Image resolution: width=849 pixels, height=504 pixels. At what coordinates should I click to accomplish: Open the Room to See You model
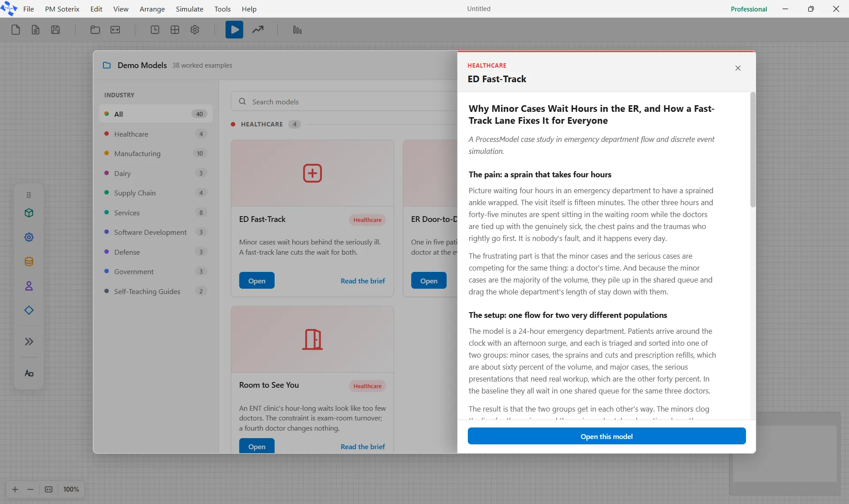[x=256, y=446]
